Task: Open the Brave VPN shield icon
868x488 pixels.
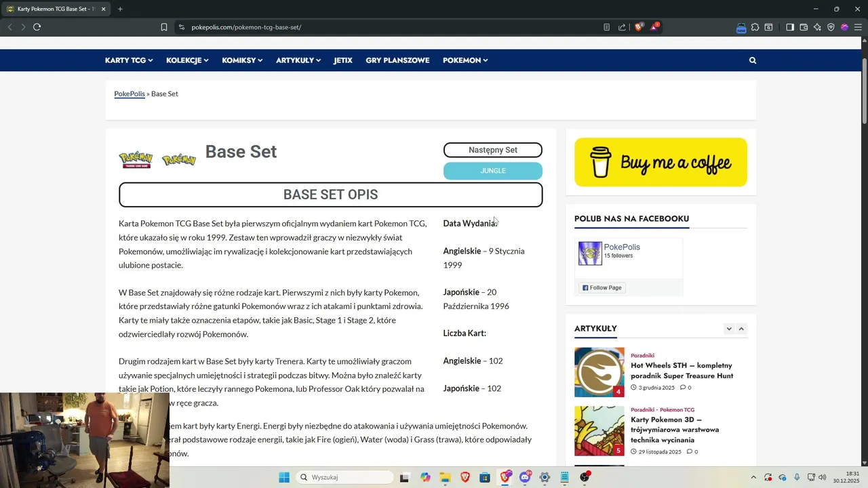Action: click(831, 27)
